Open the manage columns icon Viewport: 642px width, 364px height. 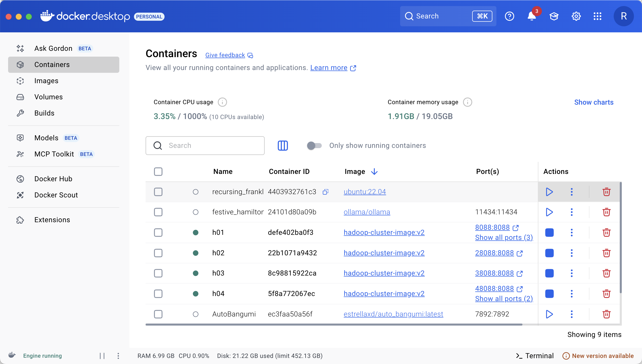click(x=283, y=146)
